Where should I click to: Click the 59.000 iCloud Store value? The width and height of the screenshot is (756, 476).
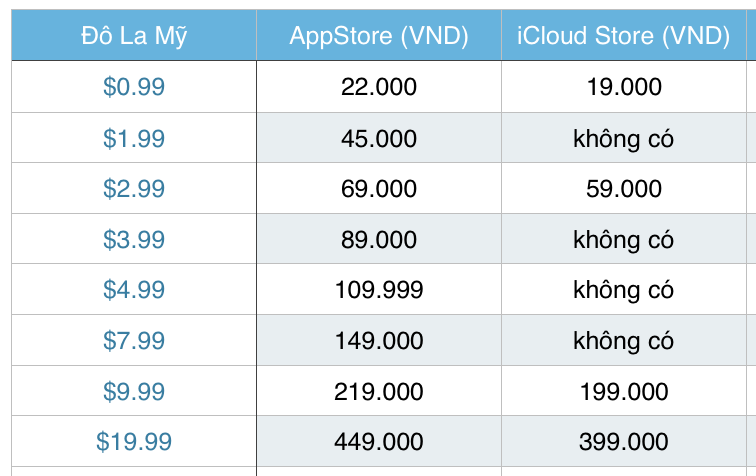coord(623,189)
